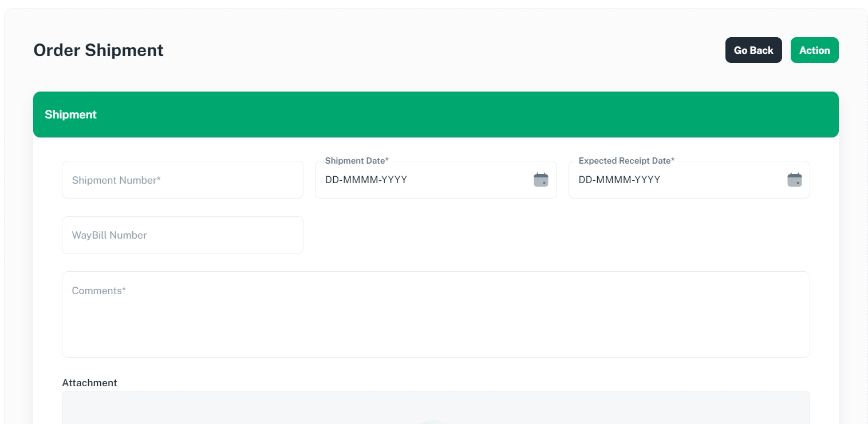The image size is (868, 424).
Task: Click the Shipment Number* placeholder text
Action: [116, 180]
